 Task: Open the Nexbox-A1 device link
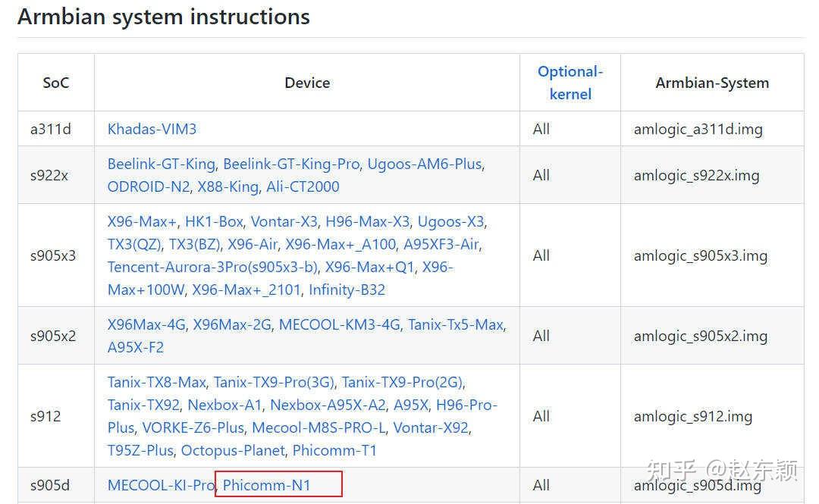[x=224, y=405]
